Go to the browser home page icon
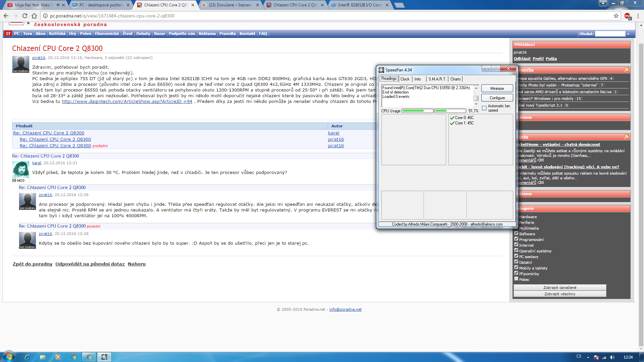This screenshot has width=644, height=362. 34,16
